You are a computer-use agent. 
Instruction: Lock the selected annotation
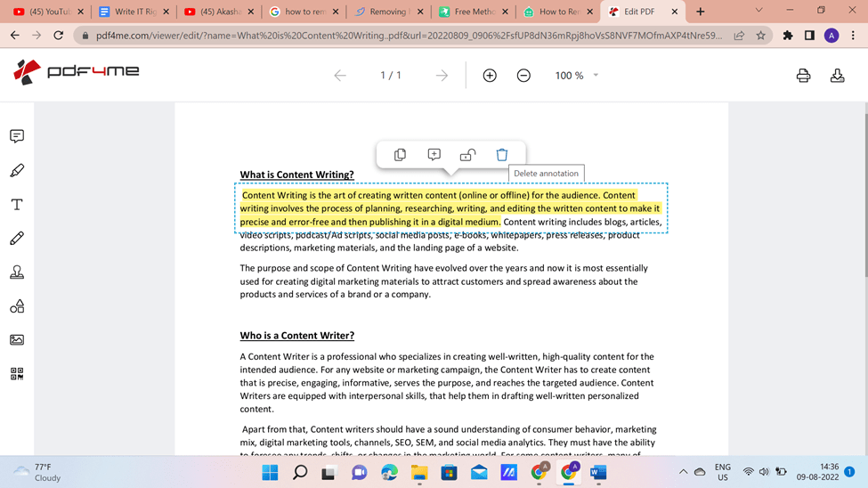tap(467, 155)
